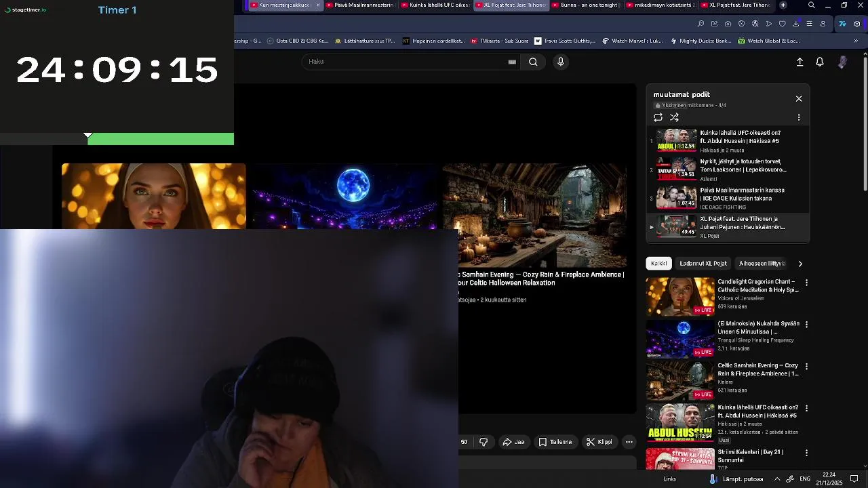Open the Lämpt. putoaa weather widget
Screen dimensions: 868x488
pyautogui.click(x=736, y=479)
